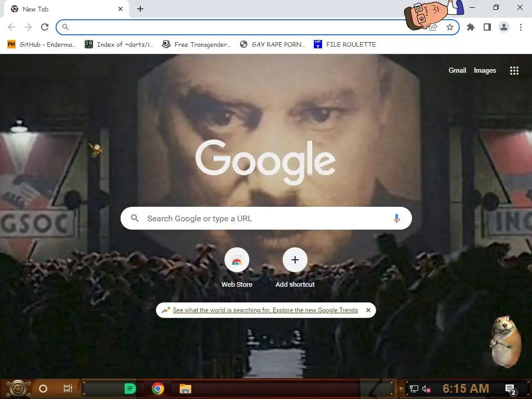Click the Google logo
Screen dimensions: 532x399
tap(265, 162)
